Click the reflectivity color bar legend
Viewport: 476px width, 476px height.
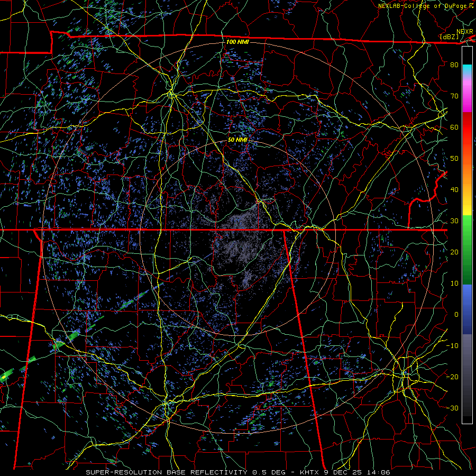[x=467, y=235]
